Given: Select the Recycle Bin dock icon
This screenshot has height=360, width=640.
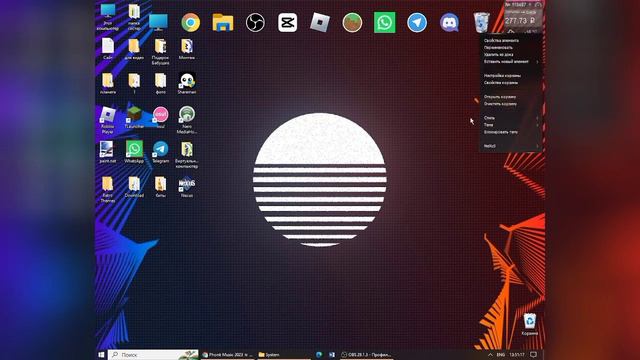Looking at the screenshot, I should pyautogui.click(x=482, y=22).
